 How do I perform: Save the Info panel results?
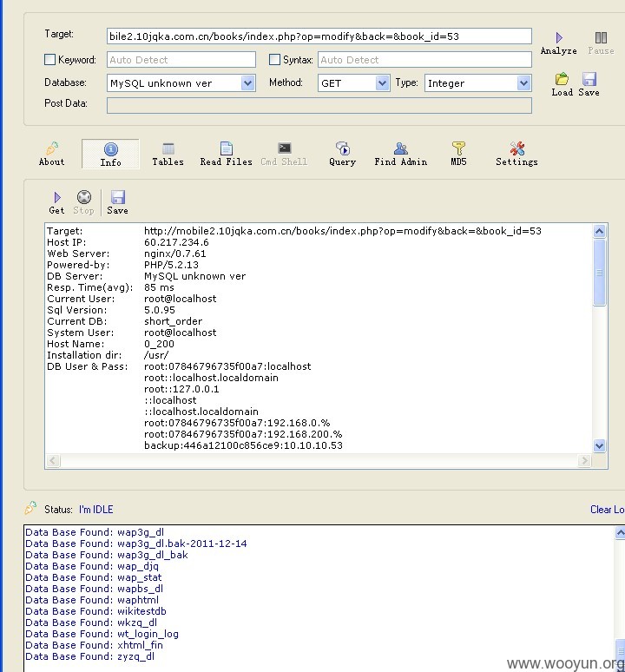(117, 202)
